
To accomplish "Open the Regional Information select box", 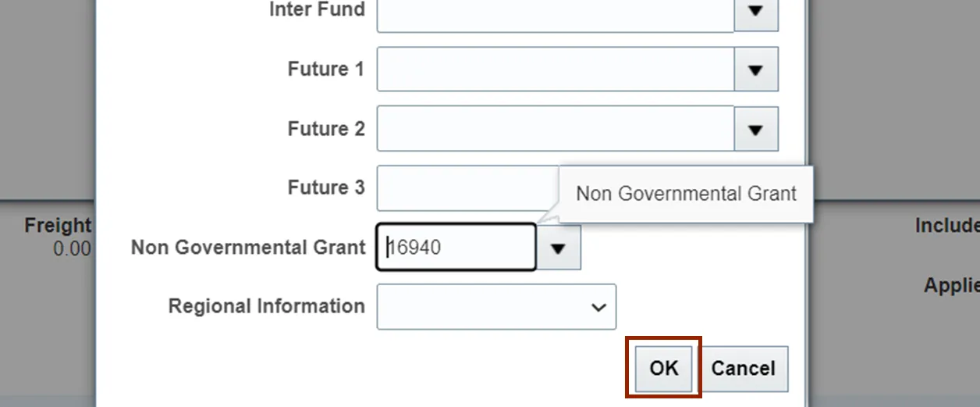I will 496,307.
